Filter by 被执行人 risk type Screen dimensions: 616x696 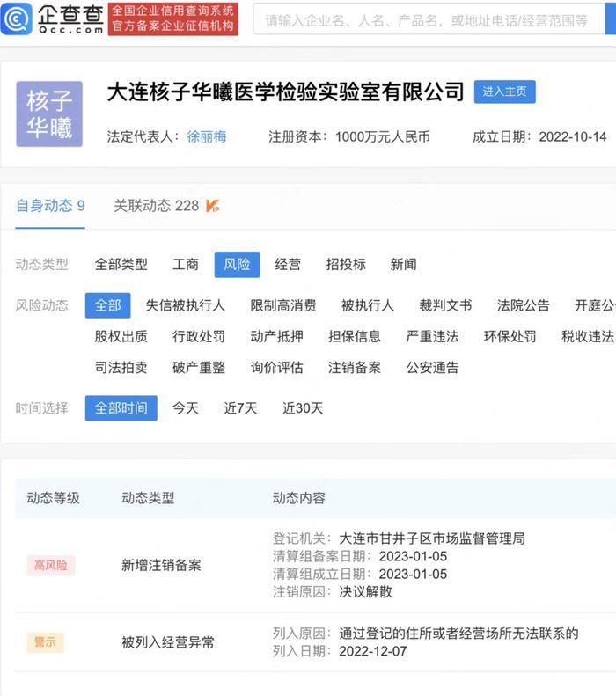click(368, 305)
